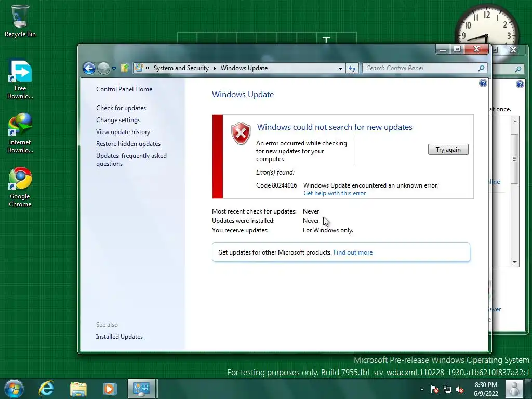
Task: Click the search magnifier in background window
Action: 518,69
